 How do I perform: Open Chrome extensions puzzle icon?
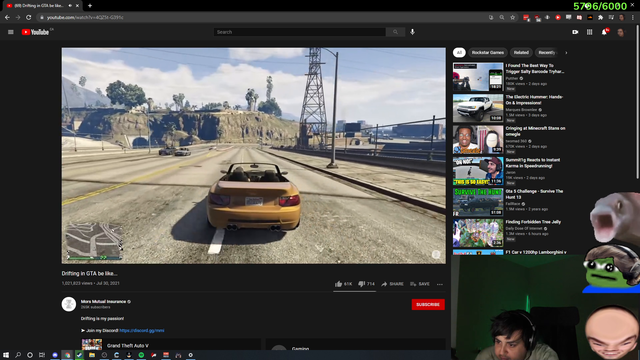tap(600, 17)
